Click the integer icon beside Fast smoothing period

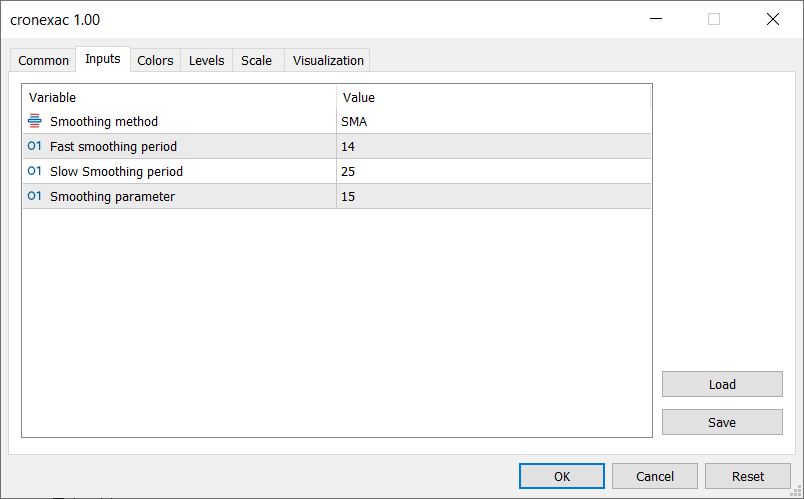35,146
